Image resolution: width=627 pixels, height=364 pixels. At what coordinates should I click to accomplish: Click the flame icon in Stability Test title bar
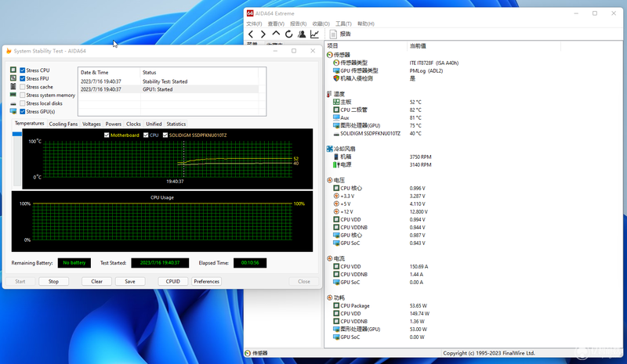tap(9, 51)
